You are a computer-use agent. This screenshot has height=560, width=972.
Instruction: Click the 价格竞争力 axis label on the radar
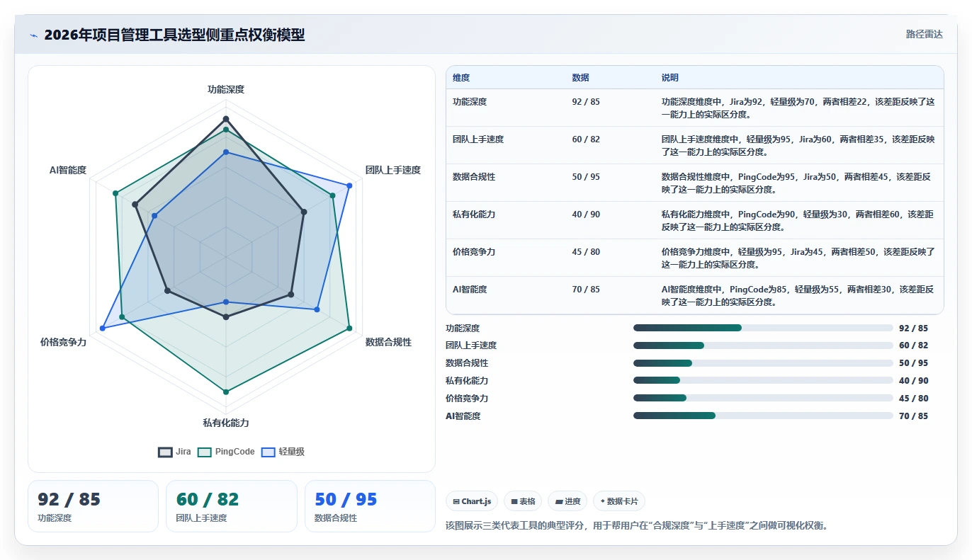63,342
